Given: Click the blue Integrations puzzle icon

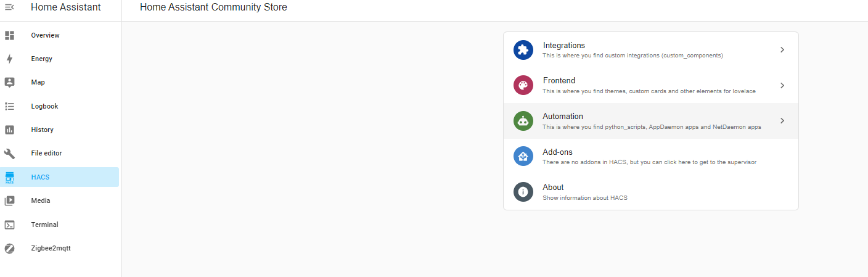Looking at the screenshot, I should 523,50.
